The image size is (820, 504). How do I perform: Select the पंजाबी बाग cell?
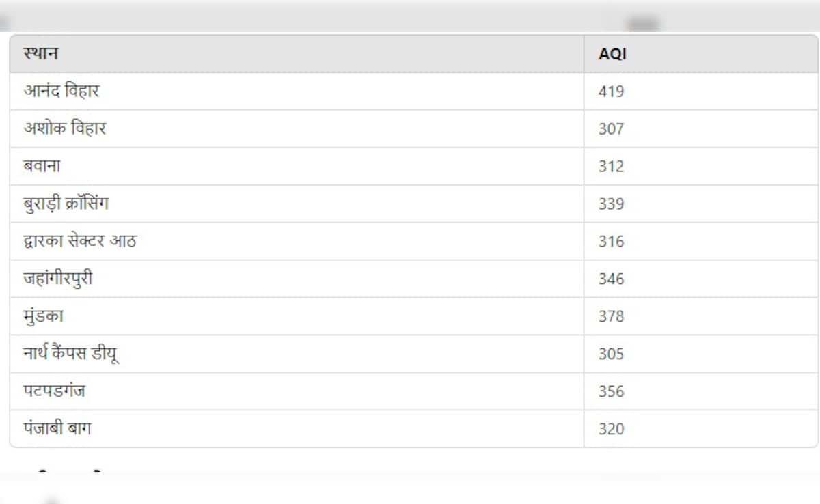[57, 429]
